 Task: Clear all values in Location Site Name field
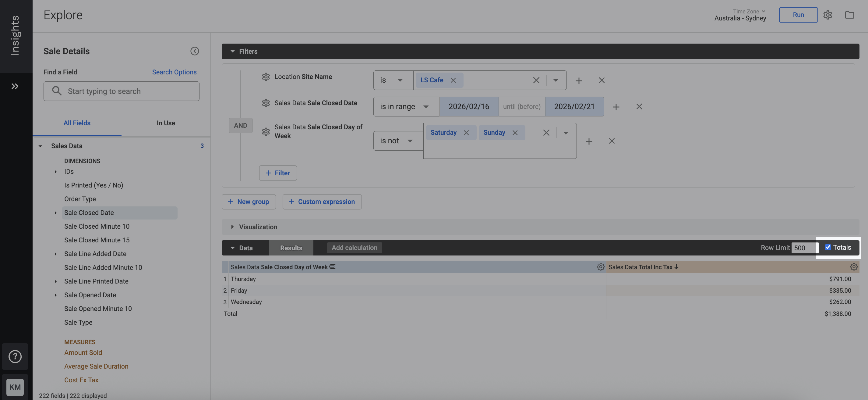tap(536, 80)
